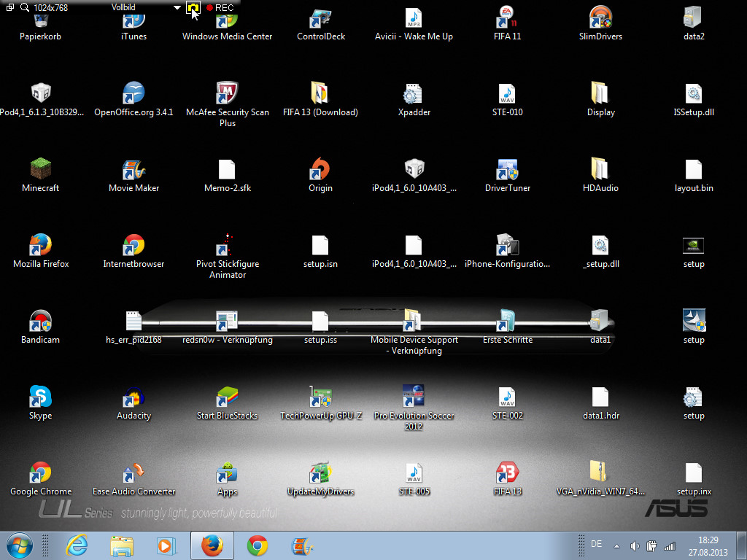Viewport: 747px width, 560px height.
Task: Open the Display folder
Action: pyautogui.click(x=601, y=99)
